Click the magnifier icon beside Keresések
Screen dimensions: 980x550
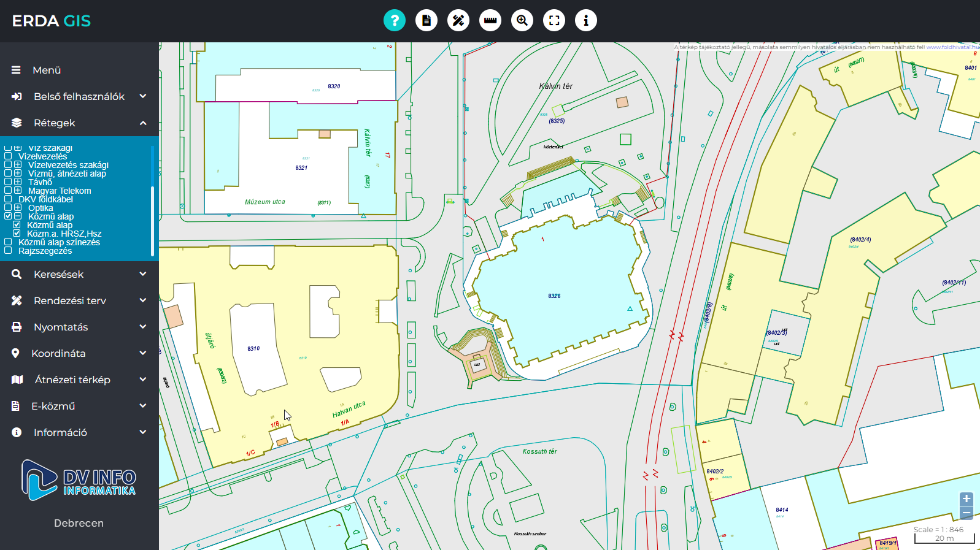click(x=17, y=274)
